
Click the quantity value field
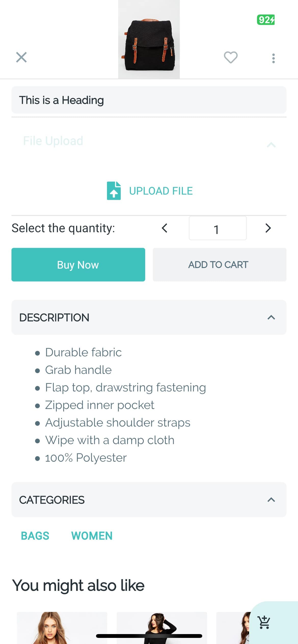218,229
